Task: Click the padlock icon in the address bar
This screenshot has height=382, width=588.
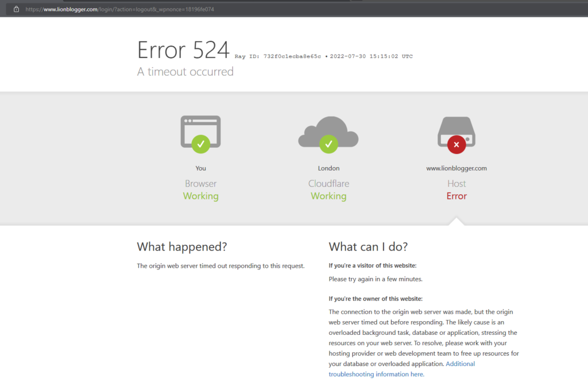Action: tap(16, 9)
